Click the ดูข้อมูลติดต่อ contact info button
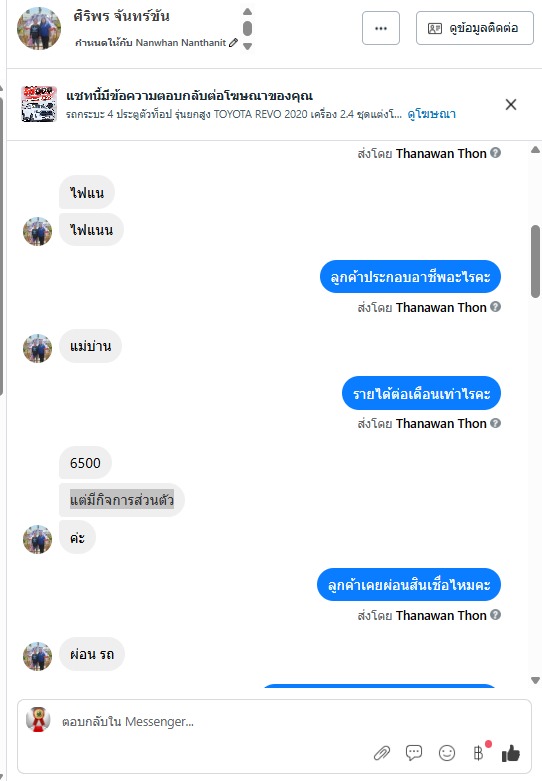This screenshot has height=781, width=542. [475, 28]
